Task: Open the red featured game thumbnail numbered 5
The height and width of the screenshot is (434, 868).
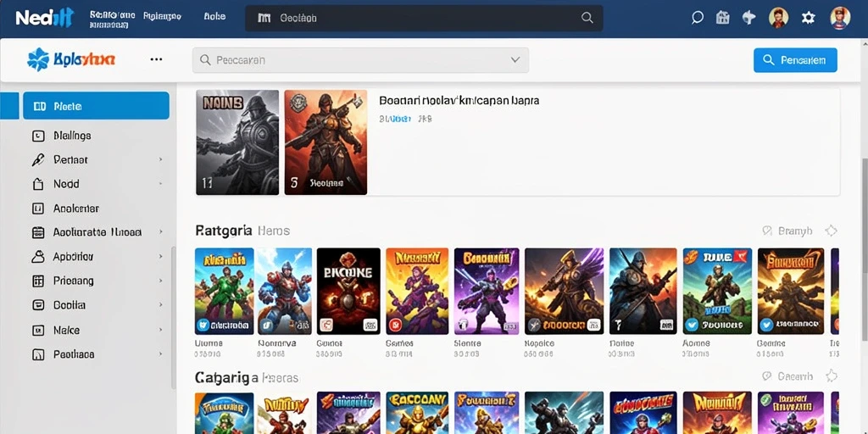Action: pyautogui.click(x=325, y=142)
